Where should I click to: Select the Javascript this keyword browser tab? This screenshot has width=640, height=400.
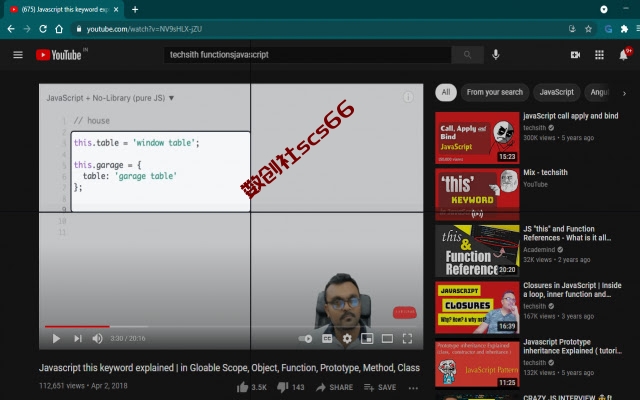click(x=63, y=9)
